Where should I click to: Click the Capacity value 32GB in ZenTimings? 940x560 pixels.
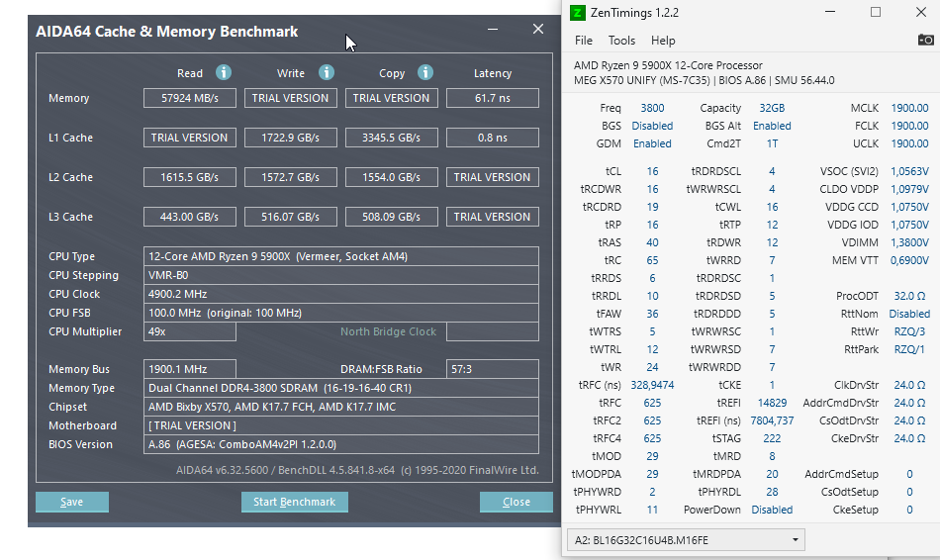[x=772, y=108]
